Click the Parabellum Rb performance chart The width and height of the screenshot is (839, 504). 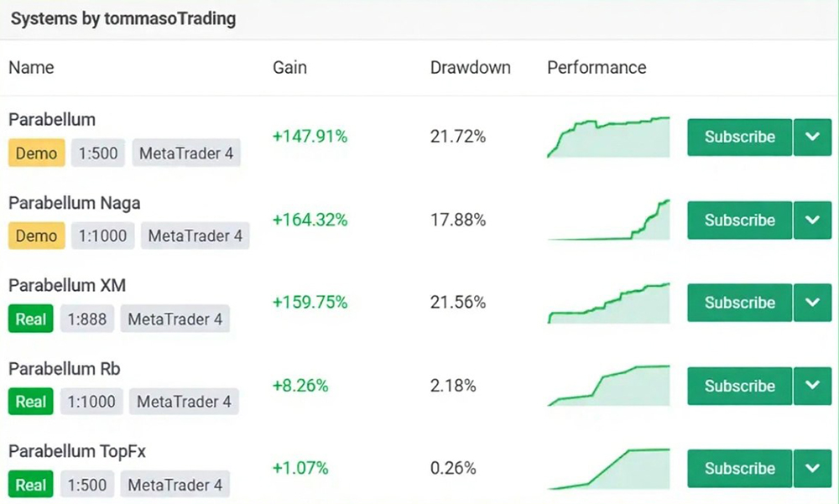click(x=608, y=386)
